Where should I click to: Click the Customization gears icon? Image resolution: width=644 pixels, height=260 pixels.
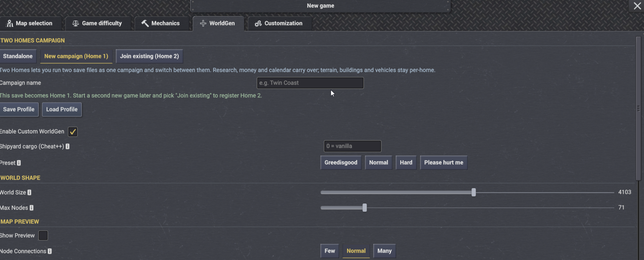tap(258, 23)
